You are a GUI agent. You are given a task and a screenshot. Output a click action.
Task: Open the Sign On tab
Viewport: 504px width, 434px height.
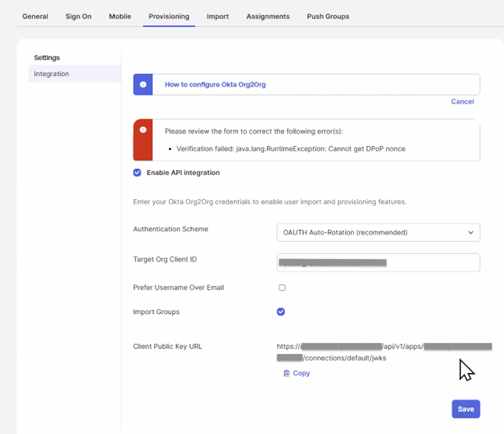(78, 16)
